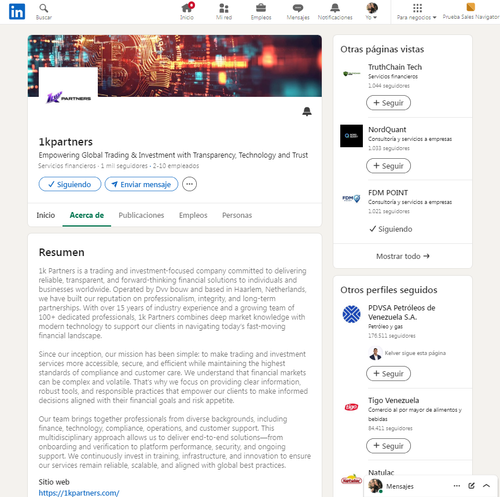The width and height of the screenshot is (500, 497).
Task: Click '1 mil seguidores' text
Action: [124, 166]
